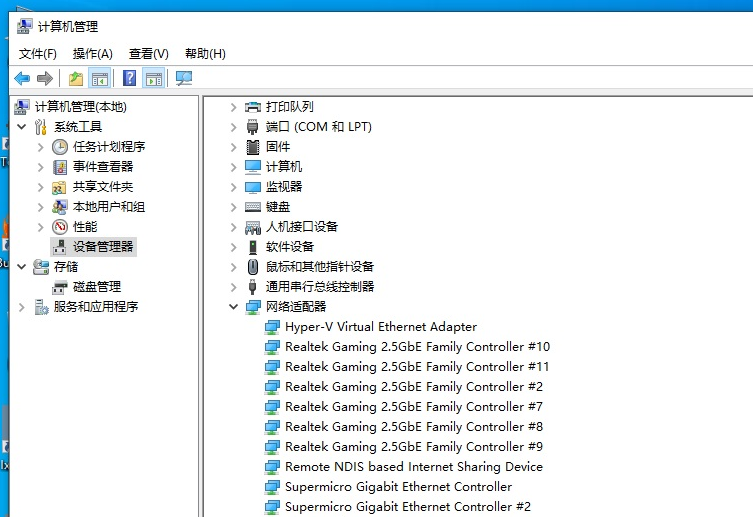This screenshot has height=517, width=753.
Task: Open the 查看(V) menu
Action: coord(148,54)
